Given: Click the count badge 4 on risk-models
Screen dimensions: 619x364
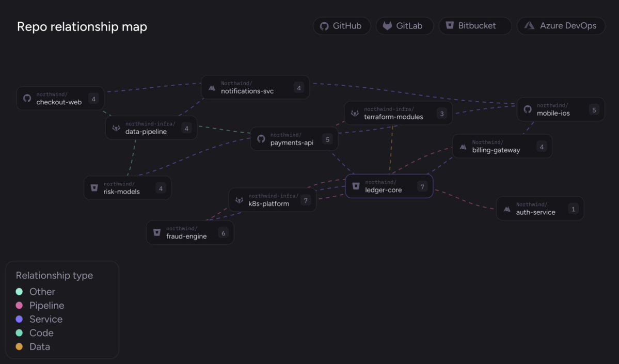Looking at the screenshot, I should [x=161, y=188].
